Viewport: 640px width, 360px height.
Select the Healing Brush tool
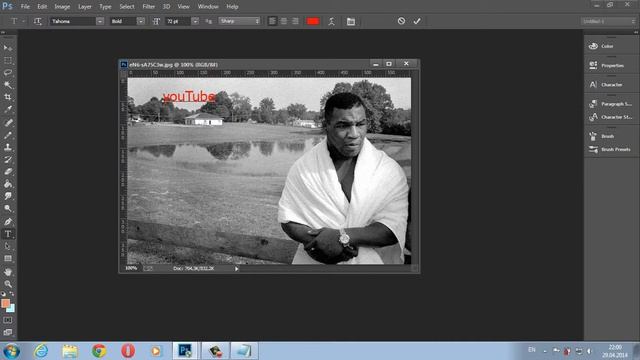8,122
